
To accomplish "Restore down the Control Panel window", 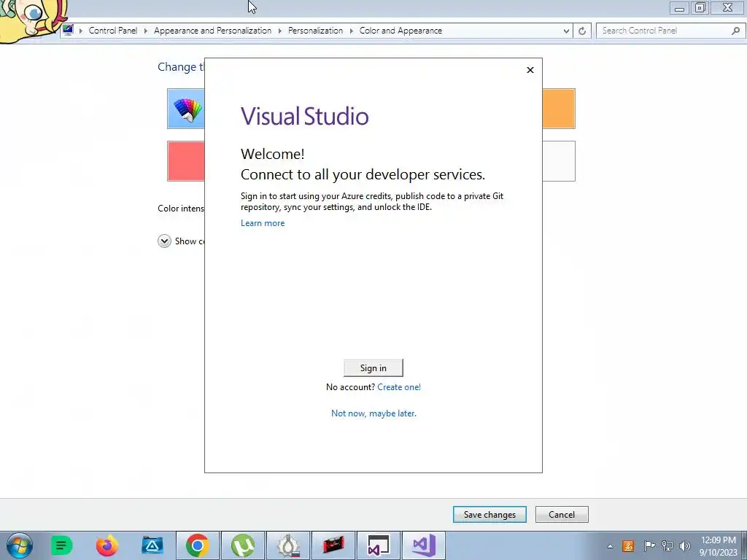I will tap(700, 7).
